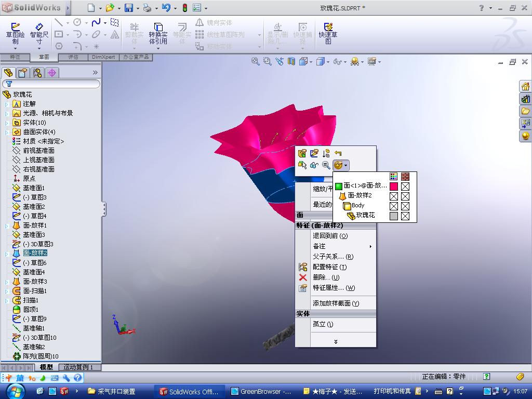Open the 快速草图 rapid sketch tool
The width and height of the screenshot is (532, 399).
[x=328, y=34]
